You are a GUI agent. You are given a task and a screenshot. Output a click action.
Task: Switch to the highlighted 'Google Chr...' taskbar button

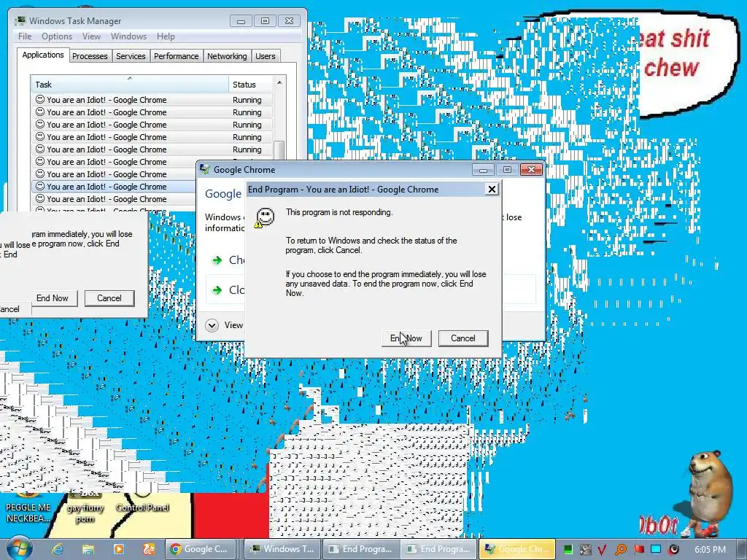click(517, 549)
